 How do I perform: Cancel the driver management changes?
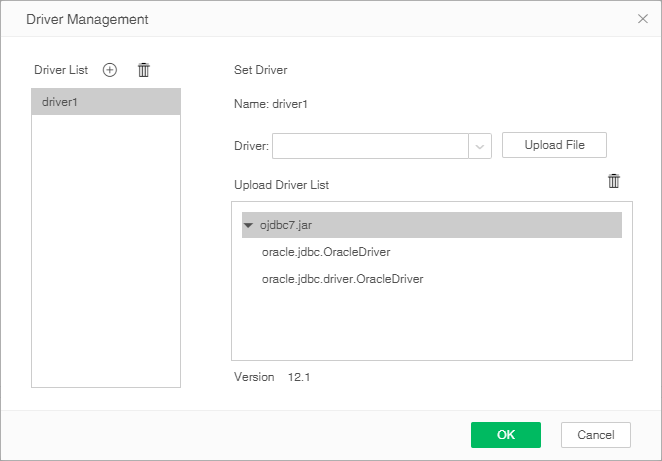pyautogui.click(x=596, y=435)
